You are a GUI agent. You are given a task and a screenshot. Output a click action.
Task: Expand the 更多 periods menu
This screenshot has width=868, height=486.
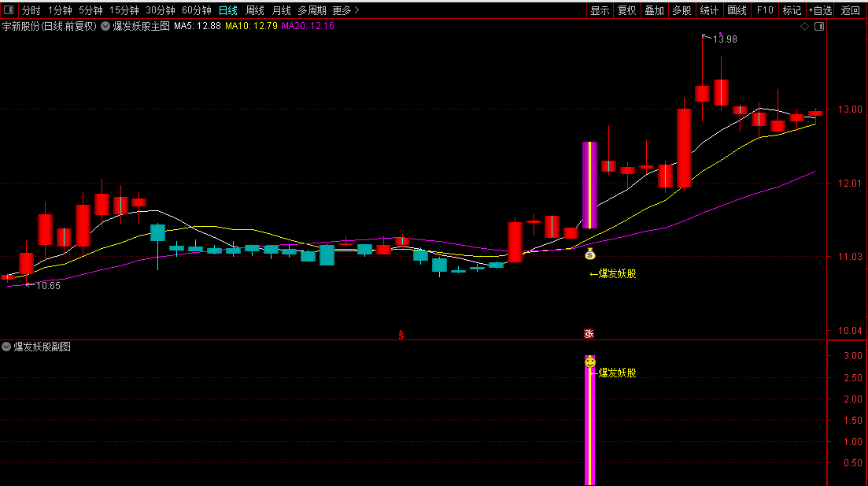[345, 10]
